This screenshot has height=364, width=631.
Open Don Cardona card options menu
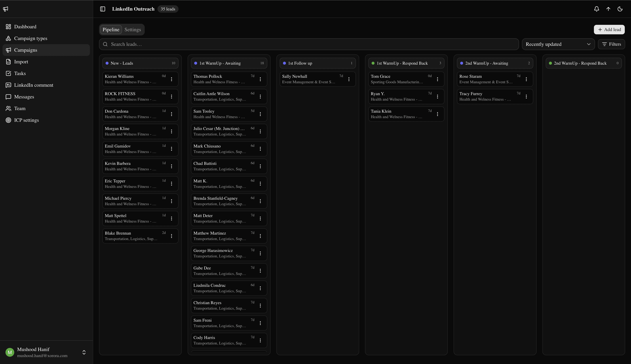point(171,114)
